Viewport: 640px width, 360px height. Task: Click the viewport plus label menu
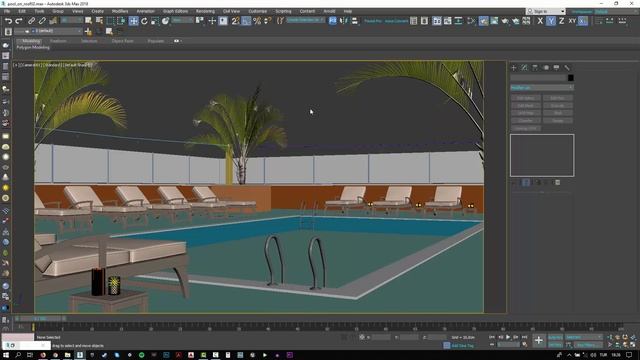click(x=15, y=65)
